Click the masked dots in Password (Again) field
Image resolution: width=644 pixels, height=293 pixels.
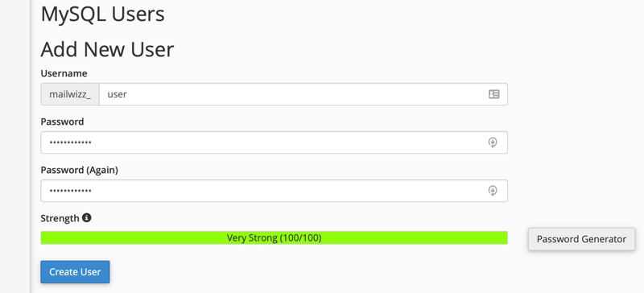coord(70,191)
